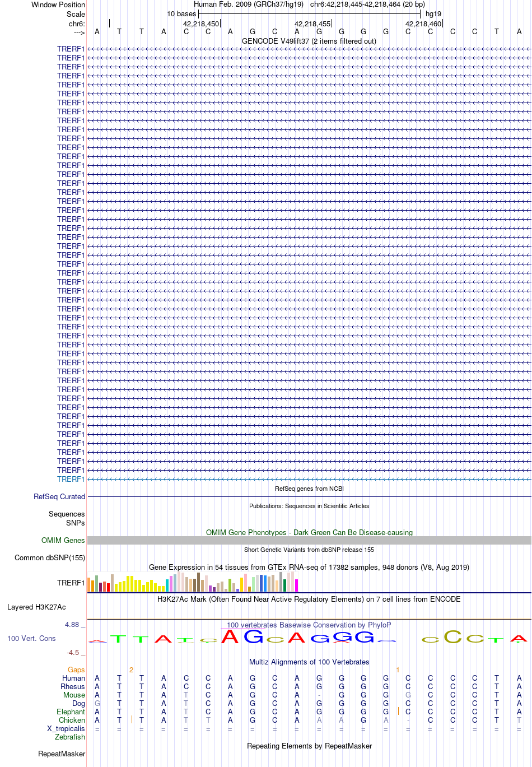Click the large red A in conservation logo
532x767 pixels.
pyautogui.click(x=230, y=636)
